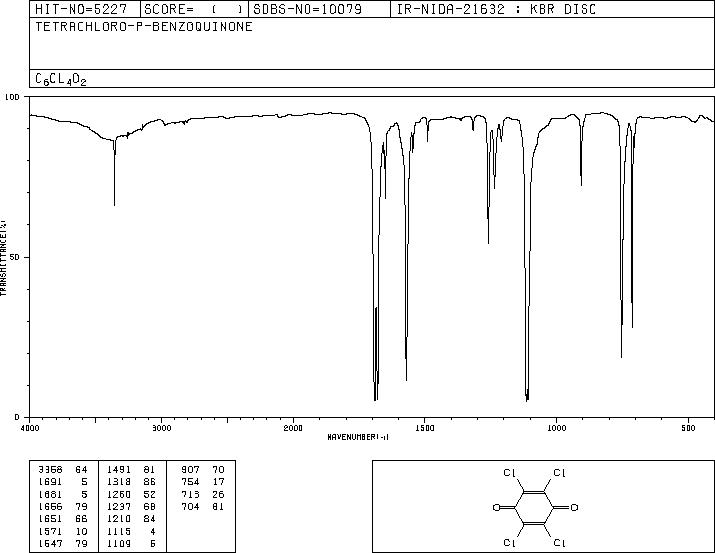Select the compound name TETRACHLORO-P-BENZOQUINONE
This screenshot has width=715, height=553.
[144, 27]
